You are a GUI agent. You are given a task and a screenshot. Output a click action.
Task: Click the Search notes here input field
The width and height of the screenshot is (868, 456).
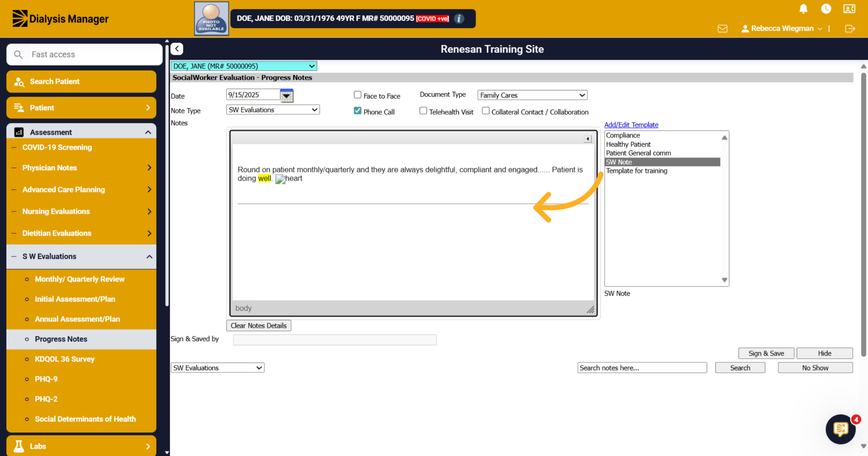[642, 367]
